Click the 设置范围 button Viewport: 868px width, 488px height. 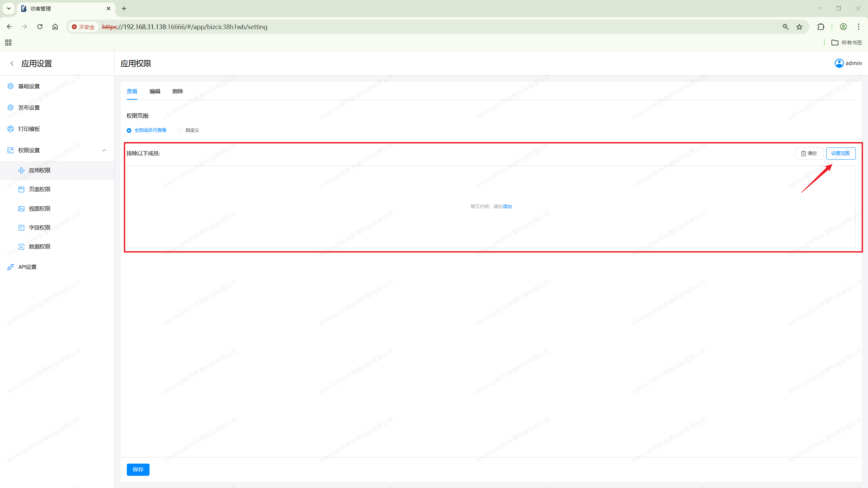point(841,154)
